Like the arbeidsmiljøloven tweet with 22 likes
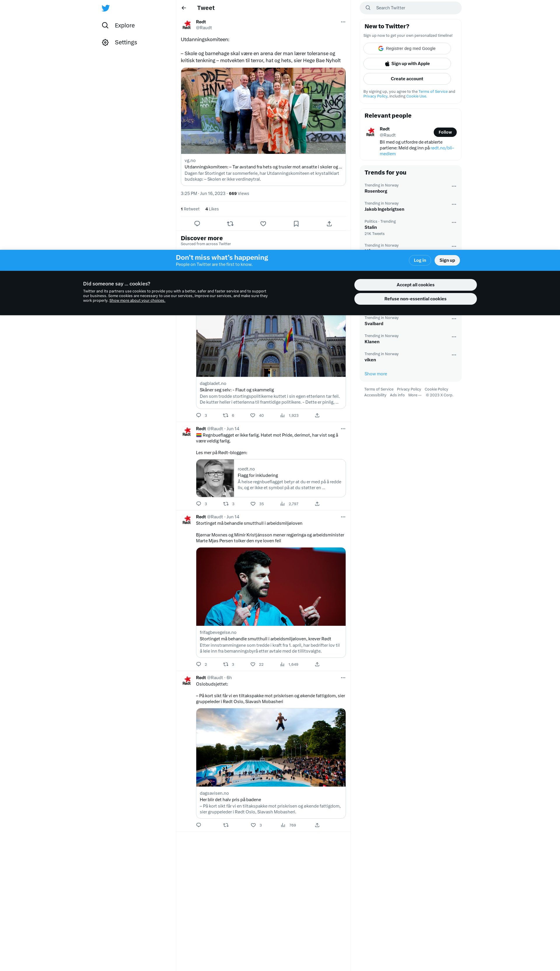The width and height of the screenshot is (560, 971). [x=253, y=664]
